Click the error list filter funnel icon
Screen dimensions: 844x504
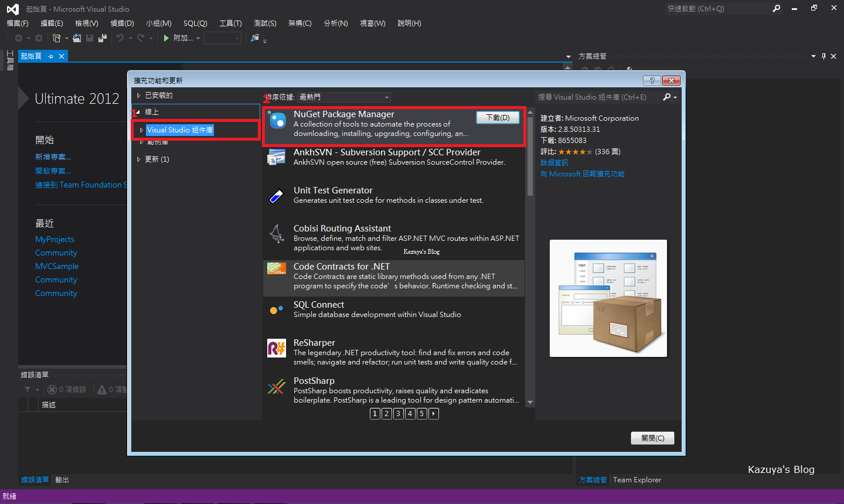28,390
